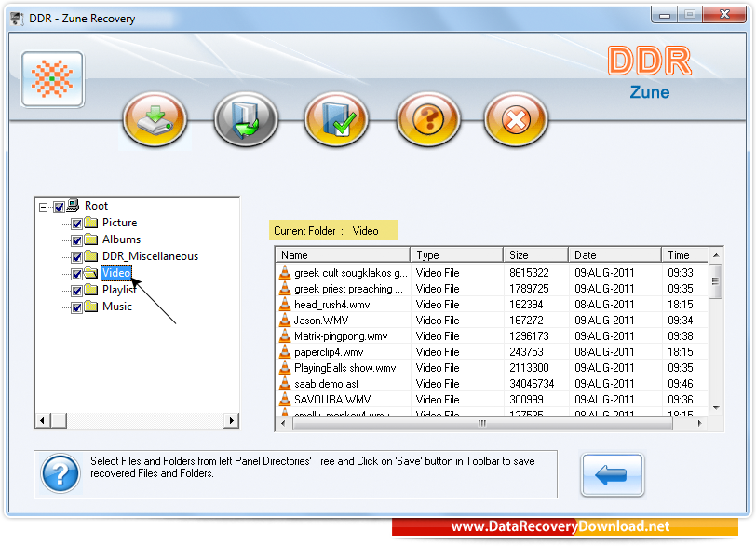Image resolution: width=756 pixels, height=546 pixels.
Task: Click the orange Exit cross toolbar icon
Action: [516, 119]
